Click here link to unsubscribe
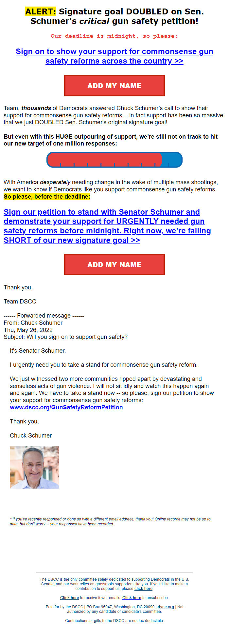The height and width of the screenshot is (644, 229). click(132, 598)
